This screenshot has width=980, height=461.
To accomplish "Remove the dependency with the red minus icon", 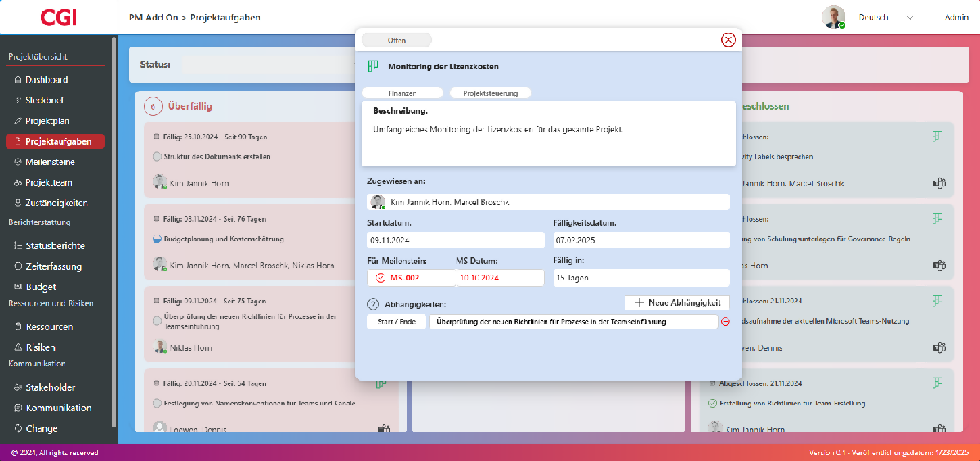I will [725, 322].
